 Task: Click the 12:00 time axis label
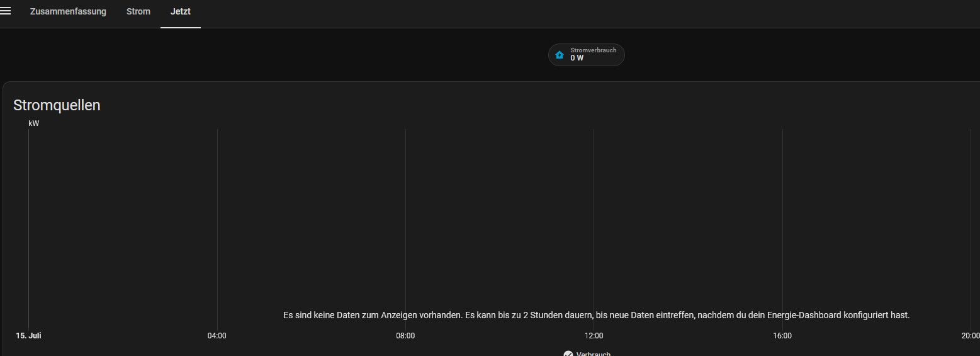594,336
